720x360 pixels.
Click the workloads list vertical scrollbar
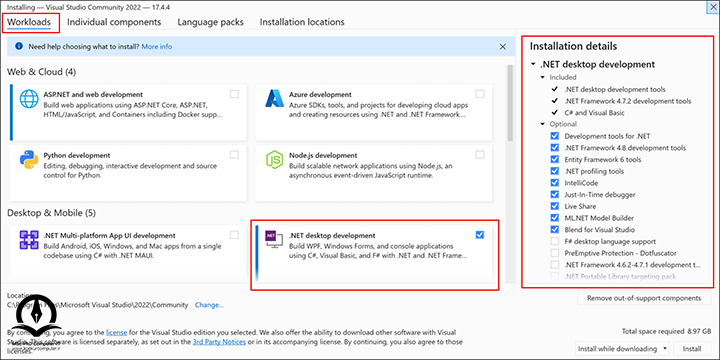coord(510,103)
